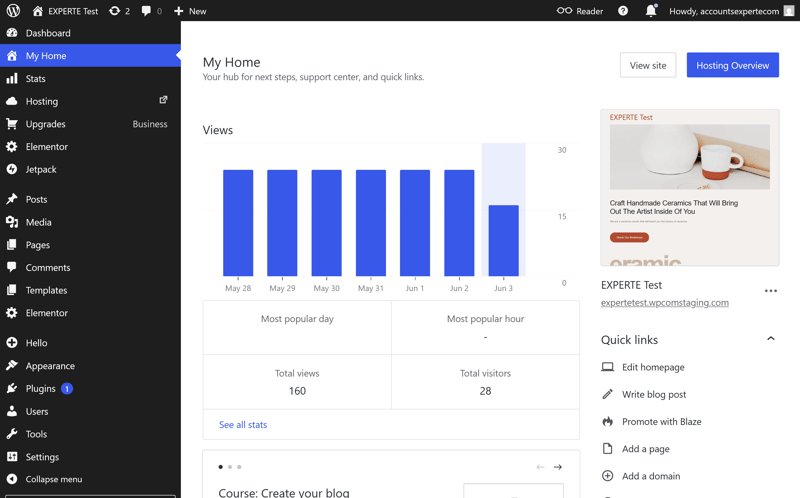The height and width of the screenshot is (498, 800).
Task: Click the Jun 1 bar in Views chart
Action: [415, 223]
